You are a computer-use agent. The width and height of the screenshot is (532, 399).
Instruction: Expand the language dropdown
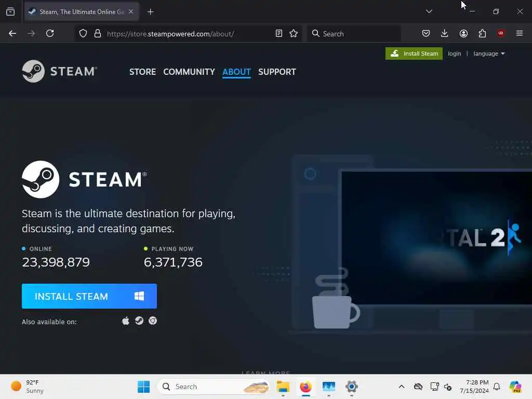(489, 54)
